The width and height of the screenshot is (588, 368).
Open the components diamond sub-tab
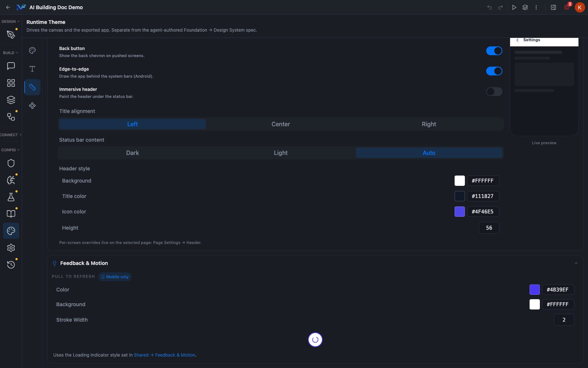(x=32, y=106)
